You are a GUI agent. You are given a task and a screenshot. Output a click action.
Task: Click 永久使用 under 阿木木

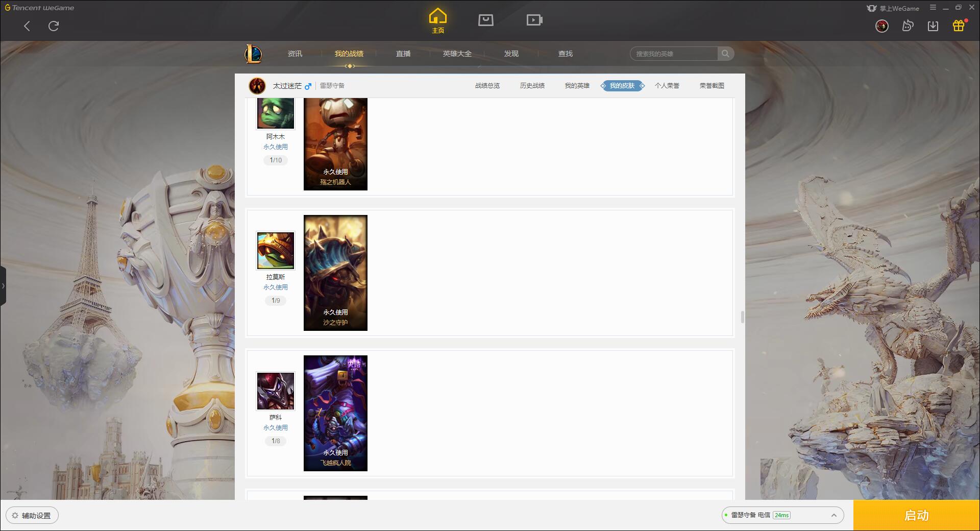coord(276,147)
